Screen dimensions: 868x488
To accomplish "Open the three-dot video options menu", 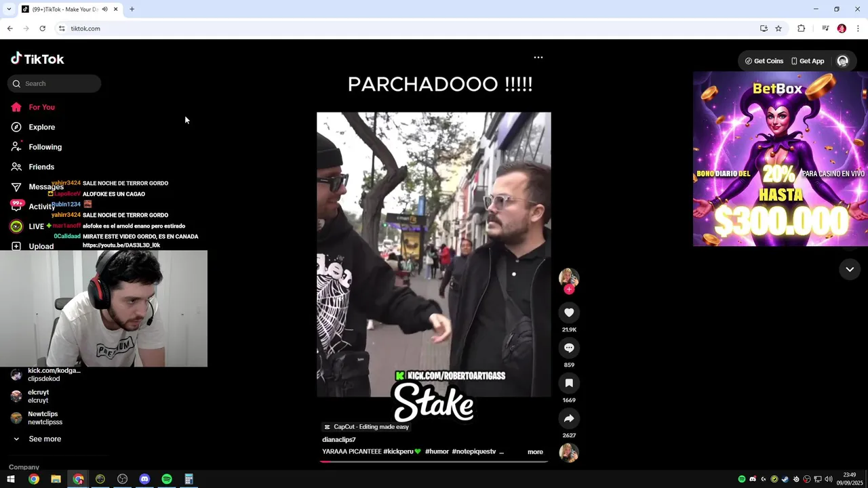I will [x=538, y=58].
